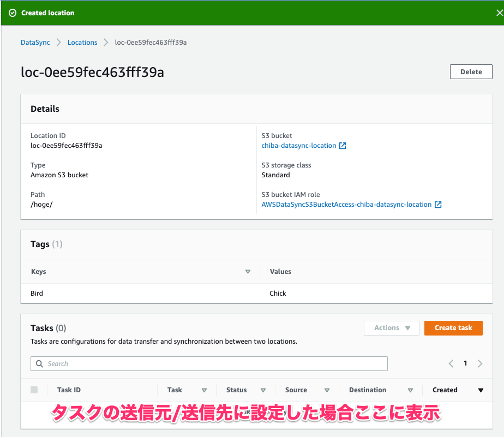Open the Source column filter dropdown
The height and width of the screenshot is (437, 504).
click(x=327, y=390)
